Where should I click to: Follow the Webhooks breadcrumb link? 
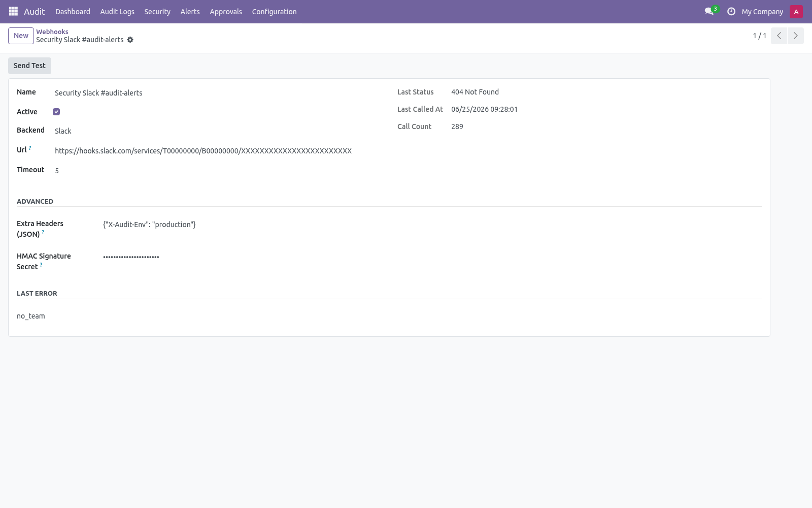(x=52, y=31)
